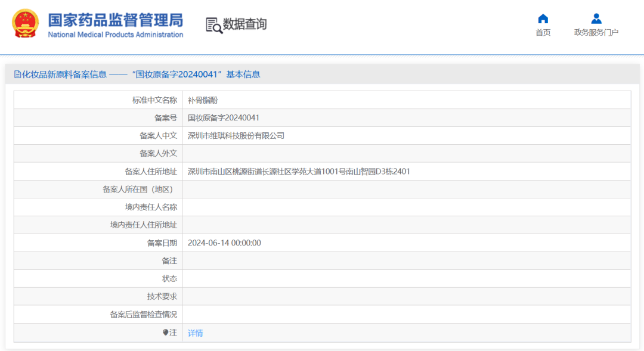Click the 境内责任人名称 label
This screenshot has height=351, width=644.
click(x=151, y=207)
